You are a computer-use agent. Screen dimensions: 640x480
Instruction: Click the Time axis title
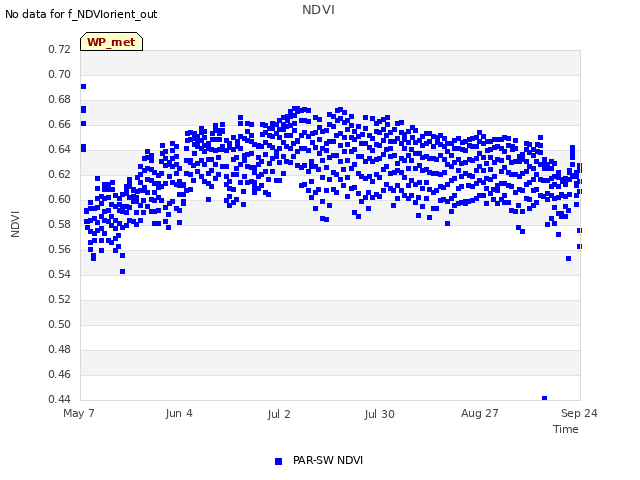pos(566,429)
